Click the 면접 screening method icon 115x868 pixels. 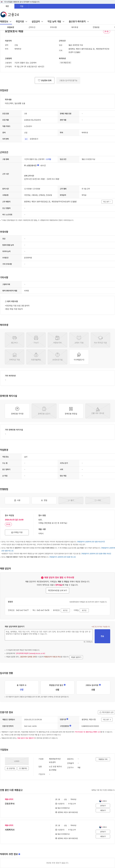pyautogui.click(x=44, y=500)
